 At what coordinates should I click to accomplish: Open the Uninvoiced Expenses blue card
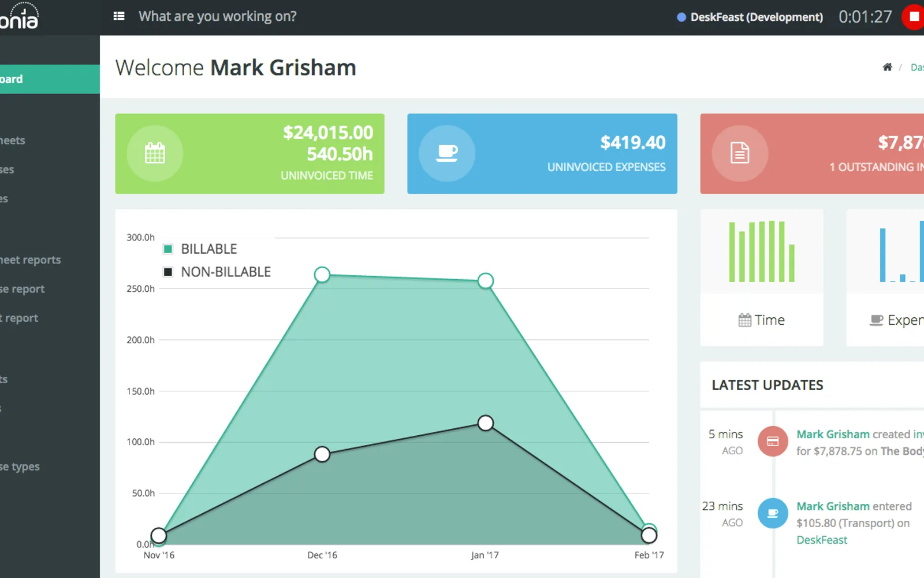pyautogui.click(x=542, y=154)
